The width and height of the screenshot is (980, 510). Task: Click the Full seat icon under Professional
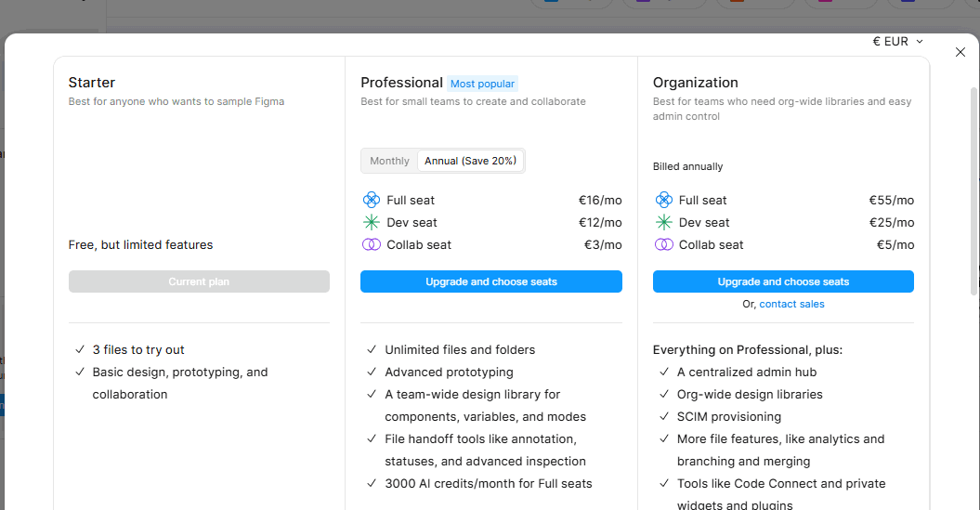click(371, 200)
